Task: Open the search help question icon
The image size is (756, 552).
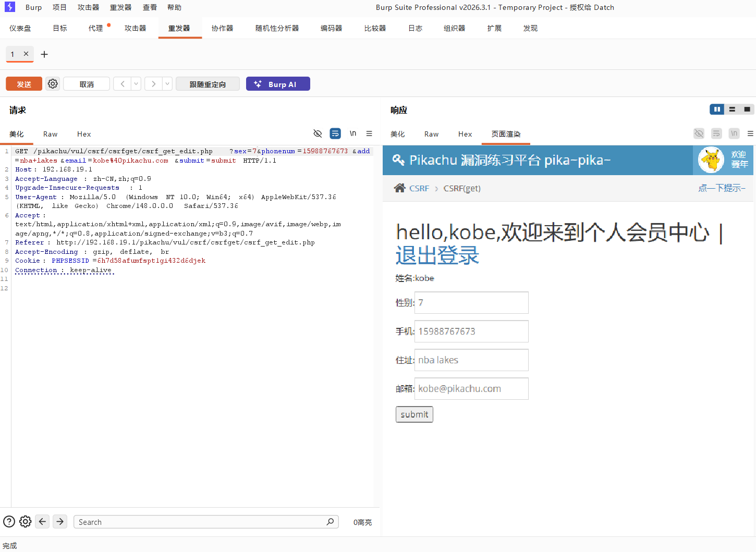Action: (9, 522)
